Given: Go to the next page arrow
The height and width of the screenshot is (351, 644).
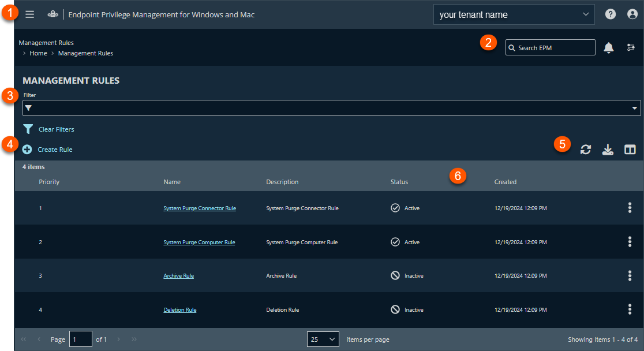Looking at the screenshot, I should point(119,339).
